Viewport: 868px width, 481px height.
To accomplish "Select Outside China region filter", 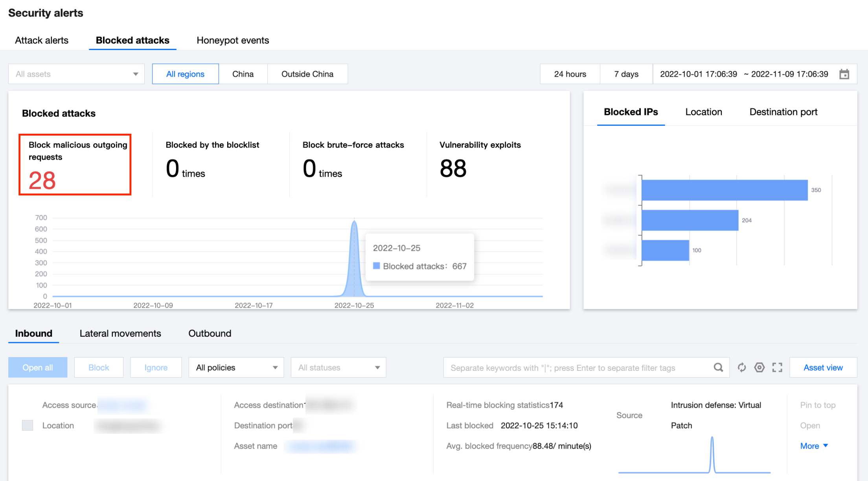I will [307, 74].
